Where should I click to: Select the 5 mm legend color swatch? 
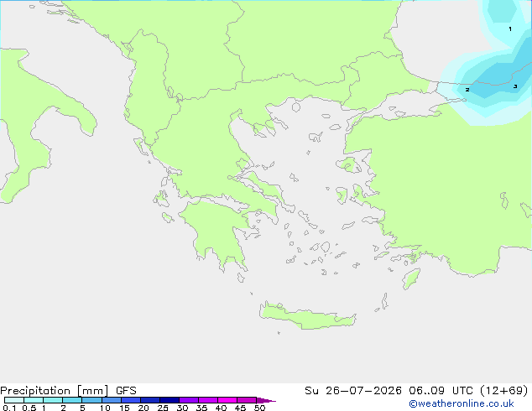(91, 400)
